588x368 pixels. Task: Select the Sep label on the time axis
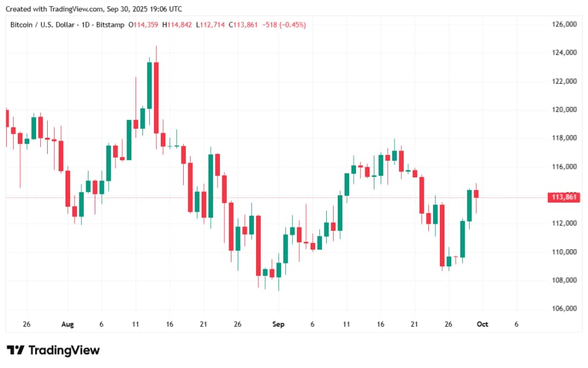278,324
